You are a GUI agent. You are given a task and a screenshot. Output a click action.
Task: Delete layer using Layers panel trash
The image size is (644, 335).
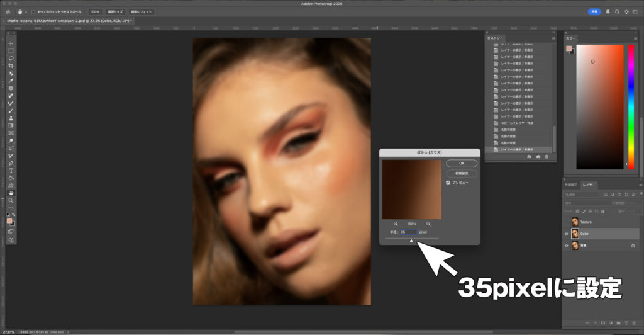634,323
